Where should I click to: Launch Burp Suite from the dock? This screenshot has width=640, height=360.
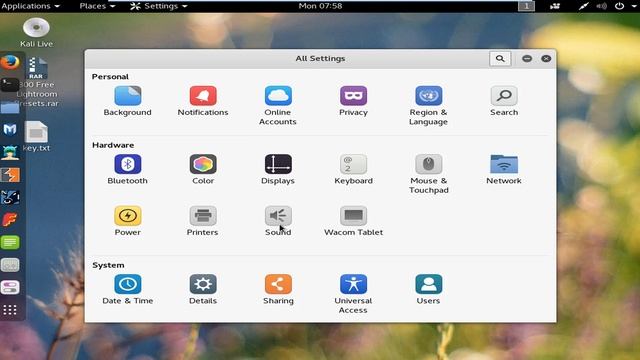click(x=10, y=175)
